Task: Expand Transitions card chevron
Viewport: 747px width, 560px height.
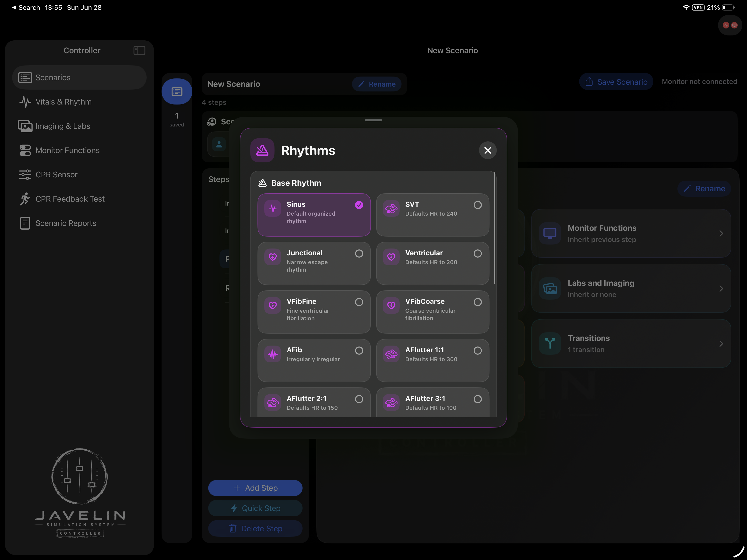Action: point(721,343)
